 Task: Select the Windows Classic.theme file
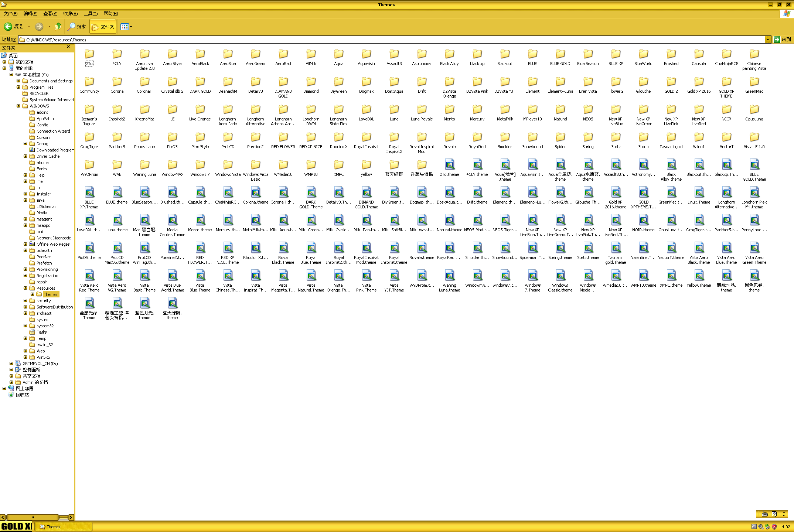pyautogui.click(x=560, y=276)
